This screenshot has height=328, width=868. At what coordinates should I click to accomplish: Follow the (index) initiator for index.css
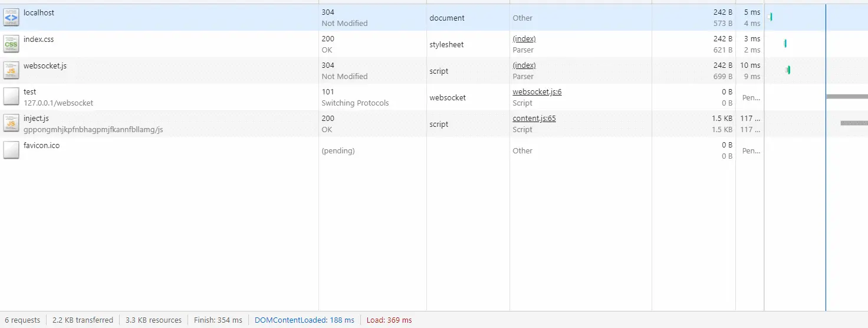pos(524,39)
